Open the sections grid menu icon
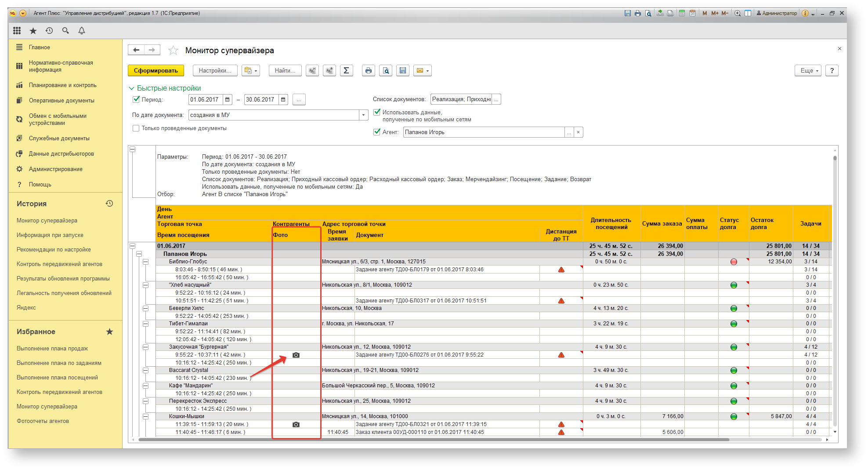The height and width of the screenshot is (470, 868). pos(17,30)
